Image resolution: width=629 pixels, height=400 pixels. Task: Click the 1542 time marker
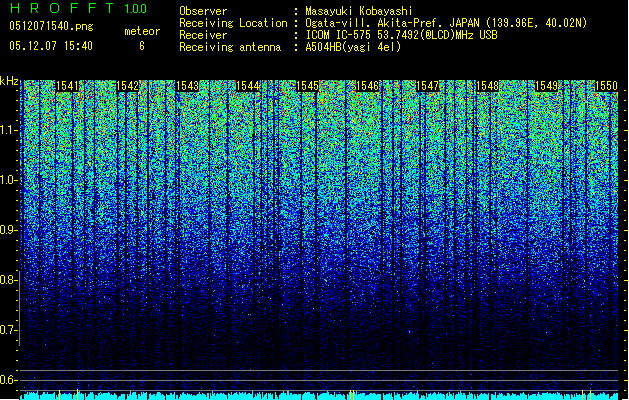(x=127, y=86)
